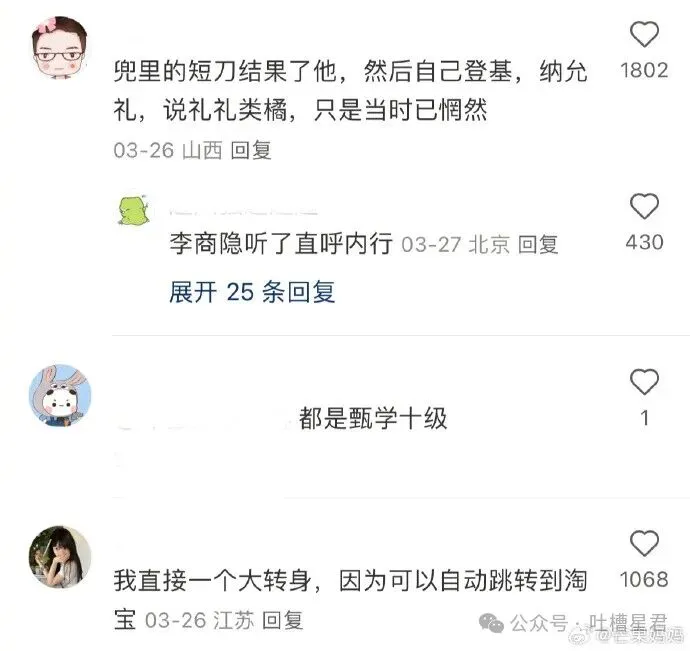Select comment text 兜里的短刀结果了他
Viewport: 690px width, 651px height.
pos(225,71)
